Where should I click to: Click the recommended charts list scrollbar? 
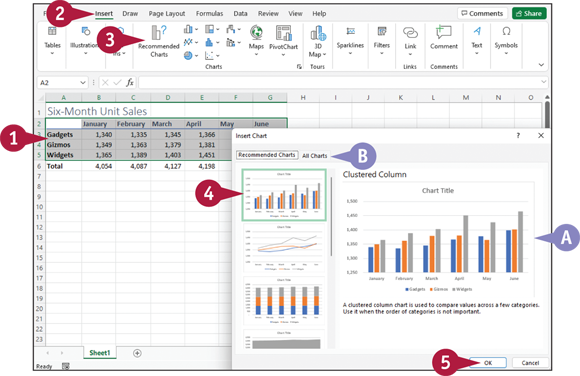(331, 217)
